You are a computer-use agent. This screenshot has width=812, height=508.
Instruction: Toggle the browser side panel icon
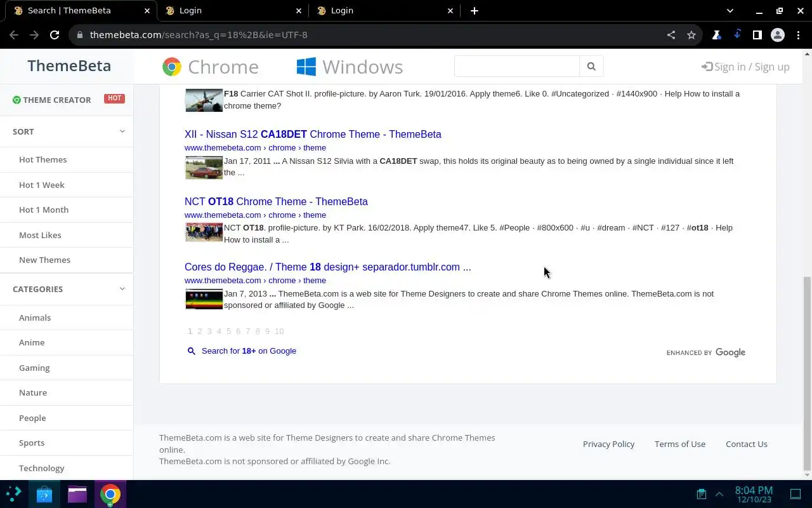point(757,35)
